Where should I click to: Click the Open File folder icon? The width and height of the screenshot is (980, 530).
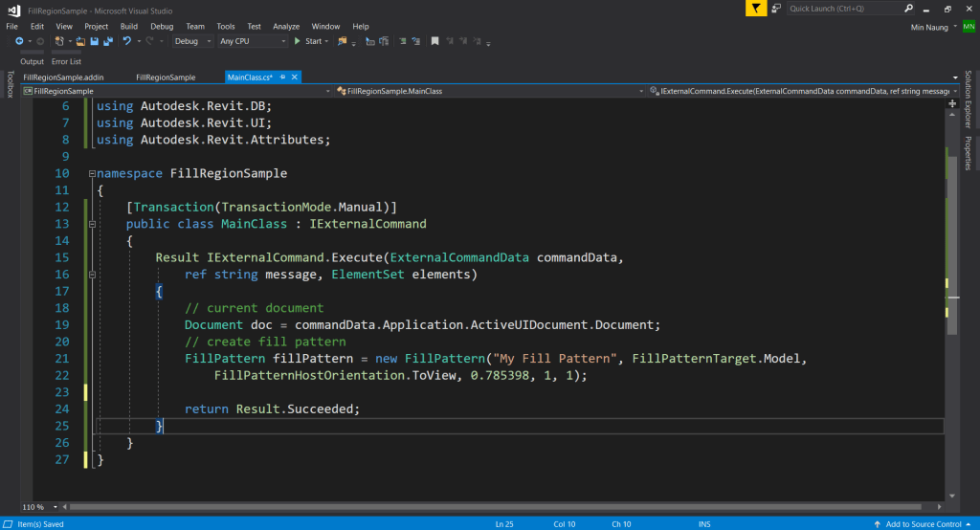[81, 41]
